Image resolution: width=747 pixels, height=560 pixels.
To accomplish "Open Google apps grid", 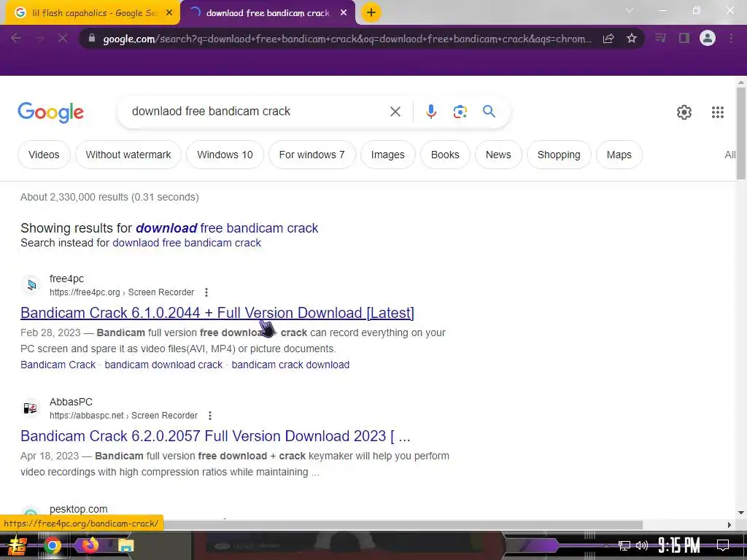I will click(x=718, y=112).
